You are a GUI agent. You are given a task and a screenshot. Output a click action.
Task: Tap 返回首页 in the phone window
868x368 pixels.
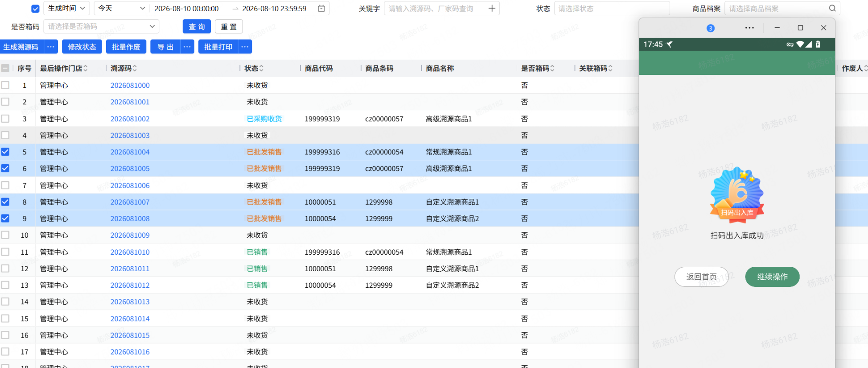pyautogui.click(x=701, y=277)
